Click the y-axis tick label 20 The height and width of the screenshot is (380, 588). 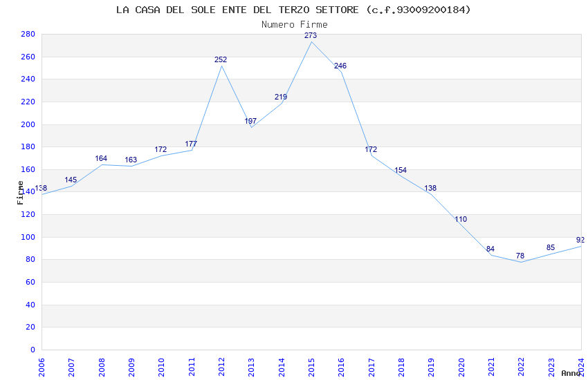[x=30, y=327]
